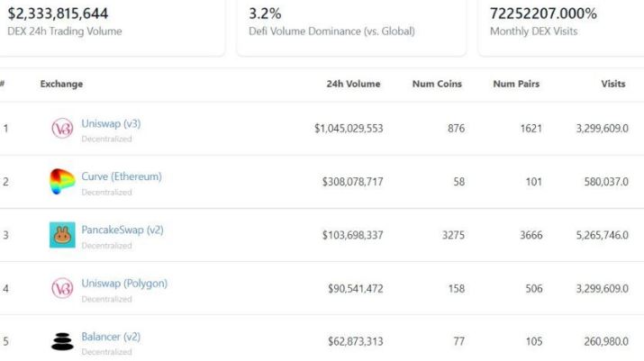
Task: Select the Uniswap (v3) row's 3,299,609.0 visits
Action: (602, 129)
